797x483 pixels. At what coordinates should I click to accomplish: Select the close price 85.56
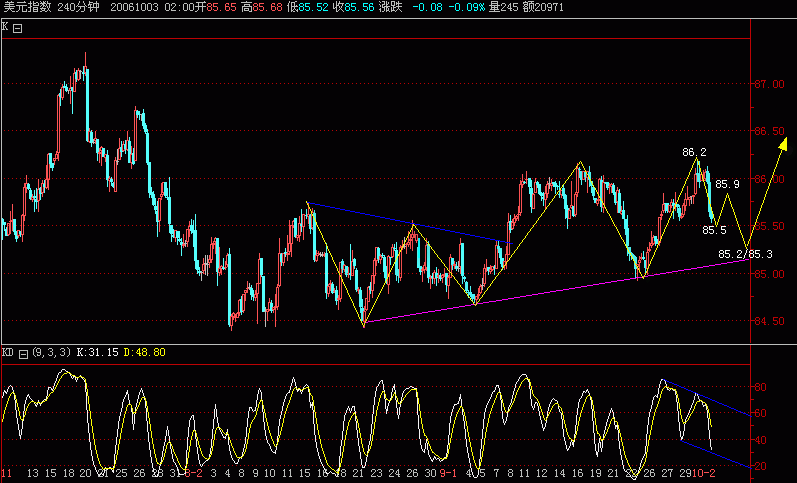point(359,7)
